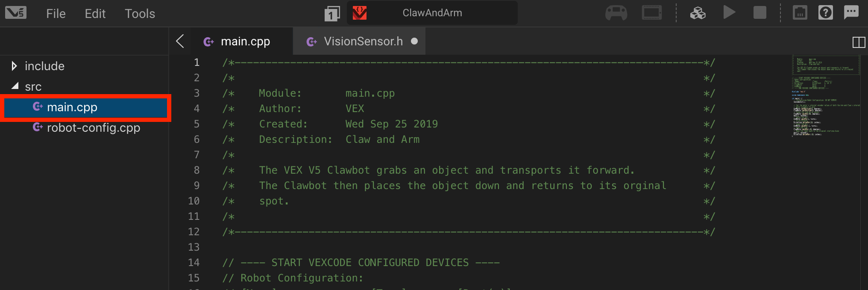This screenshot has height=290, width=868.
Task: Click the Download to Brain icon
Action: (698, 12)
